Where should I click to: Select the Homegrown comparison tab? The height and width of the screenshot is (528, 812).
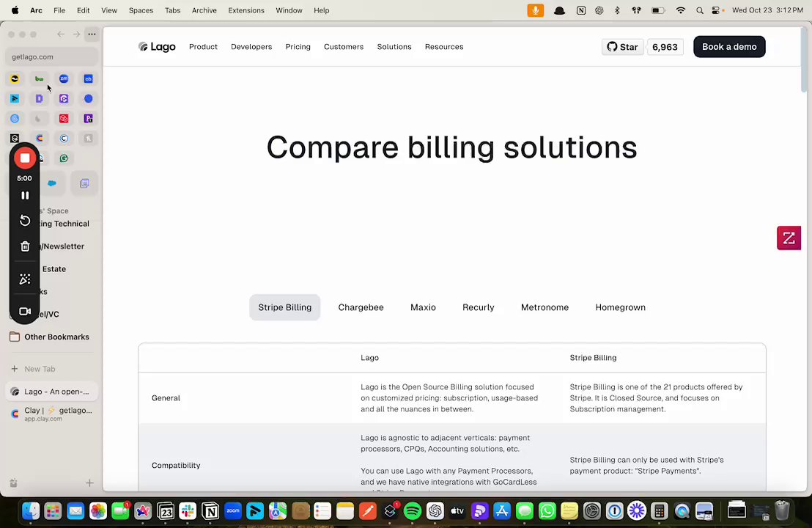click(x=621, y=307)
